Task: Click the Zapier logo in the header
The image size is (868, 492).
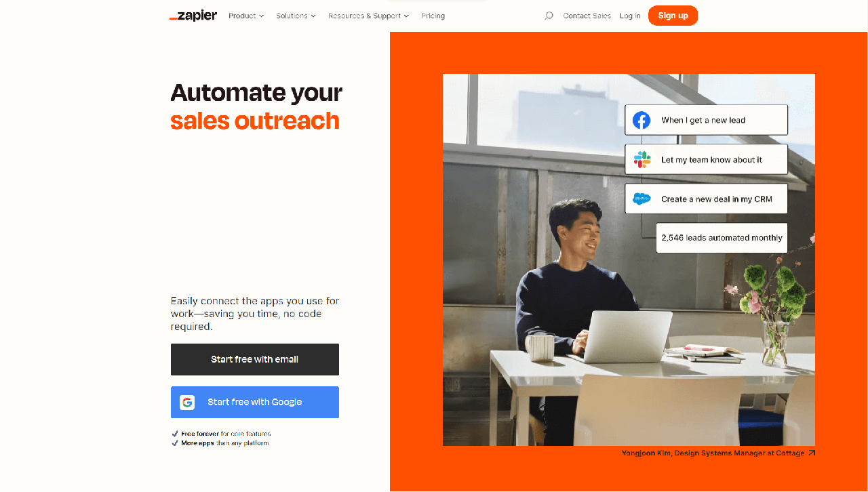Action: click(193, 16)
